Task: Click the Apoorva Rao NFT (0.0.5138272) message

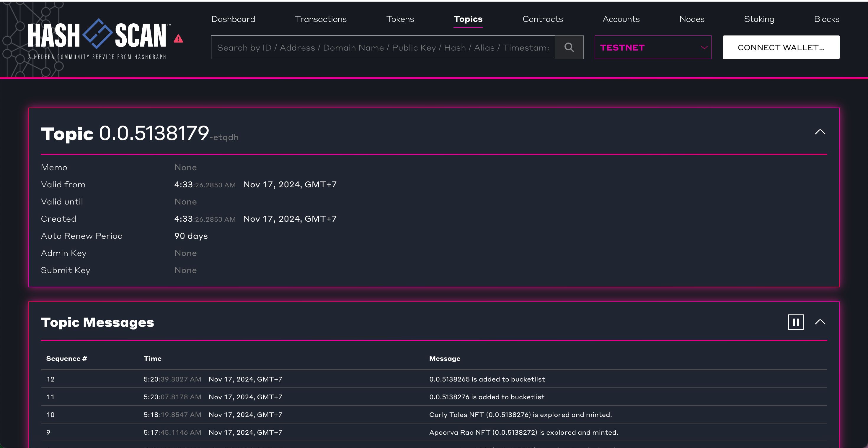Action: click(524, 432)
